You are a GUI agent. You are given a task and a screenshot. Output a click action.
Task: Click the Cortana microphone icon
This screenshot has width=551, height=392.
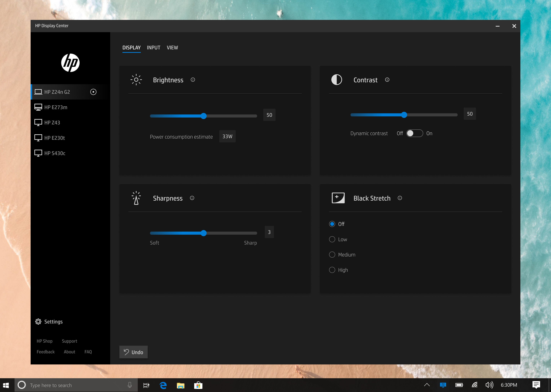[x=130, y=385]
